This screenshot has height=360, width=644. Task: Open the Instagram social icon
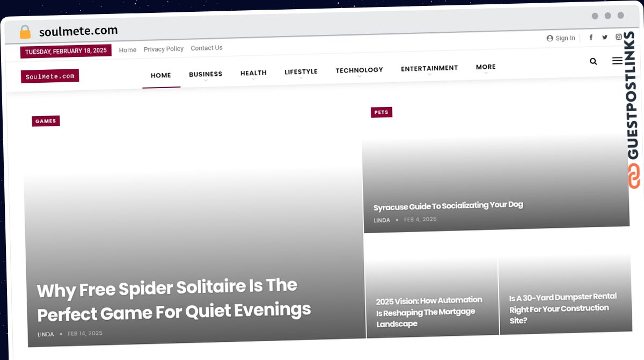[x=618, y=37]
